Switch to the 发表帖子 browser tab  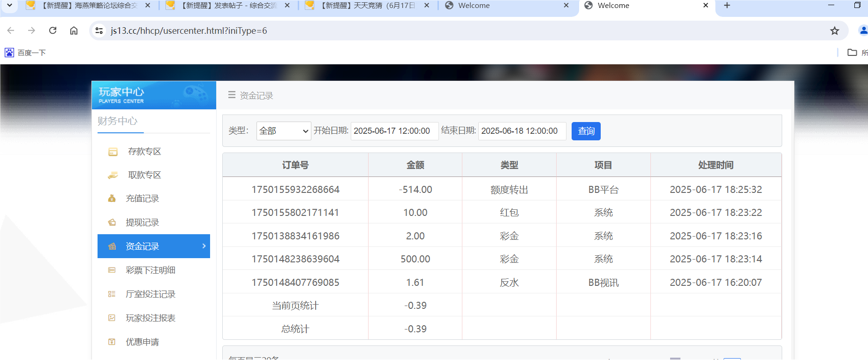228,6
